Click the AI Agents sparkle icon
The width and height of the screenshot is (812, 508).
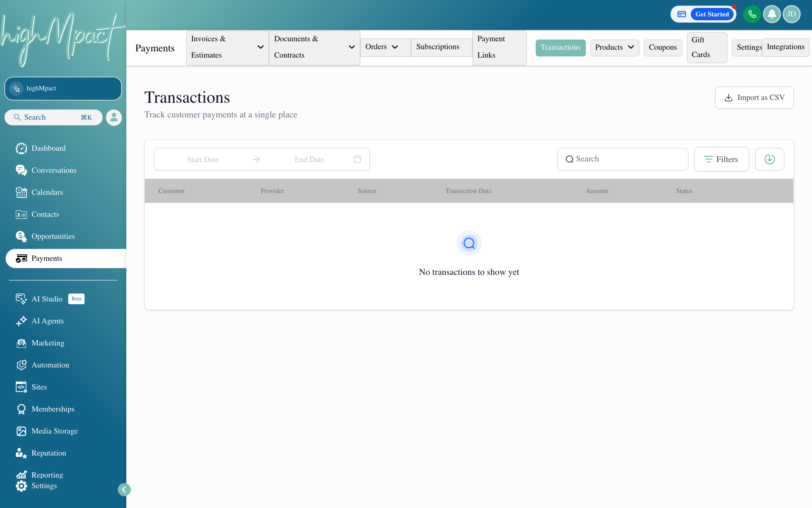click(x=21, y=321)
